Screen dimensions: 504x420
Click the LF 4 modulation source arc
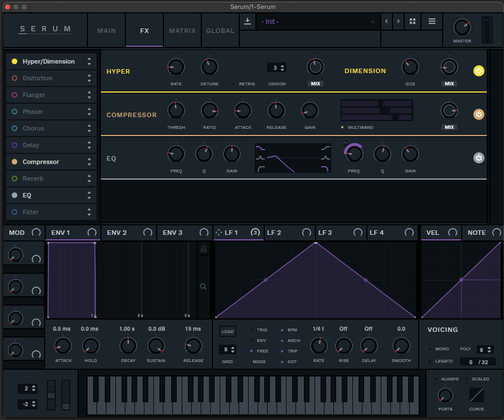(x=409, y=233)
